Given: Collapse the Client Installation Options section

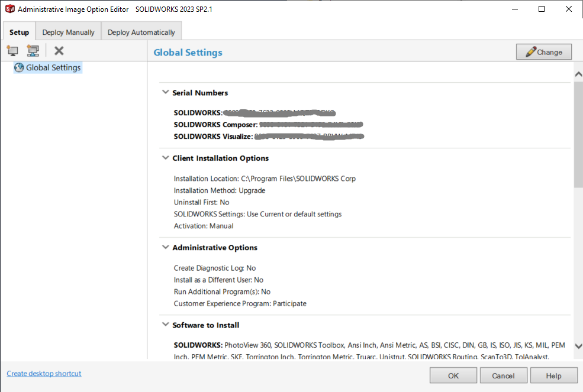Looking at the screenshot, I should click(165, 158).
